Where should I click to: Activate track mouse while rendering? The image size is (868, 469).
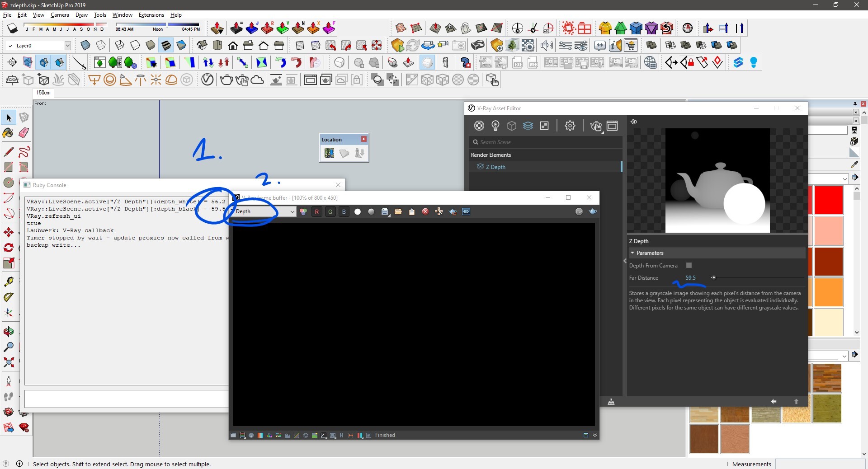coord(439,211)
